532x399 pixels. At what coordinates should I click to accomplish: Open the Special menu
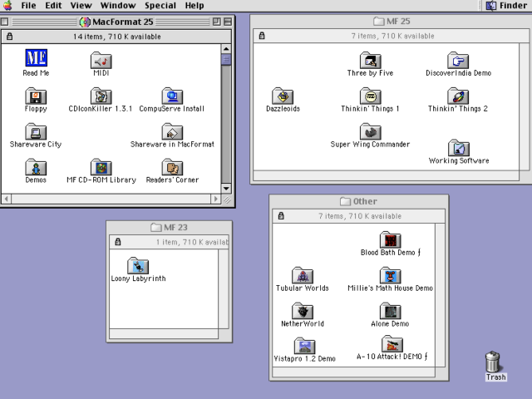pos(160,6)
